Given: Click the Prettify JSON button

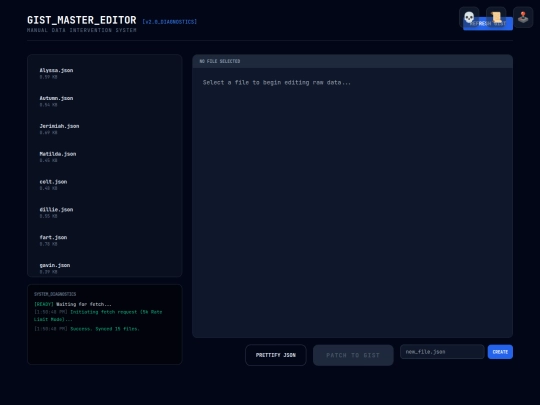Looking at the screenshot, I should pyautogui.click(x=276, y=355).
